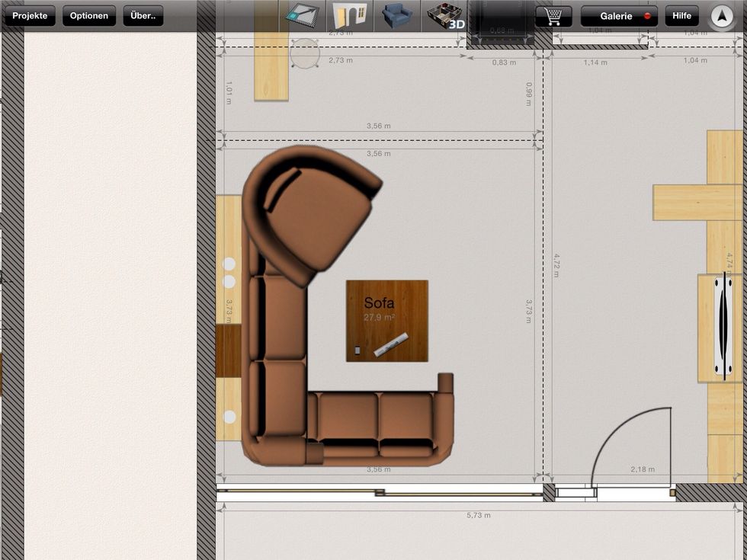Click the Über.. button
The width and height of the screenshot is (747, 560).
pyautogui.click(x=143, y=16)
